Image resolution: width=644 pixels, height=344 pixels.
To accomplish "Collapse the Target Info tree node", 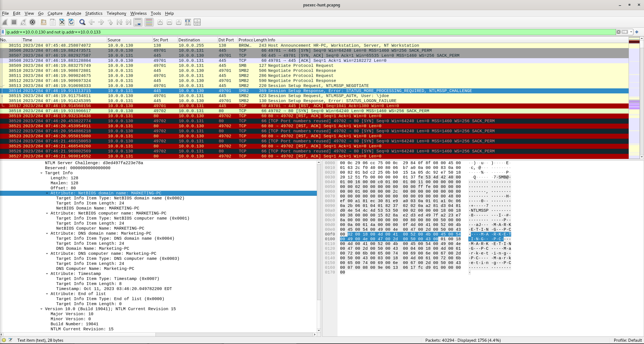I will click(41, 173).
